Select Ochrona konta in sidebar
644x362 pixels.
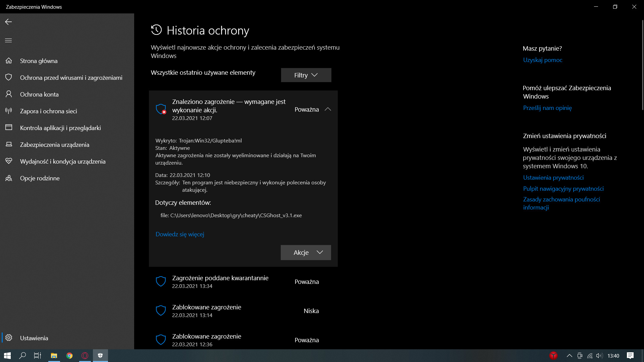[x=67, y=94]
